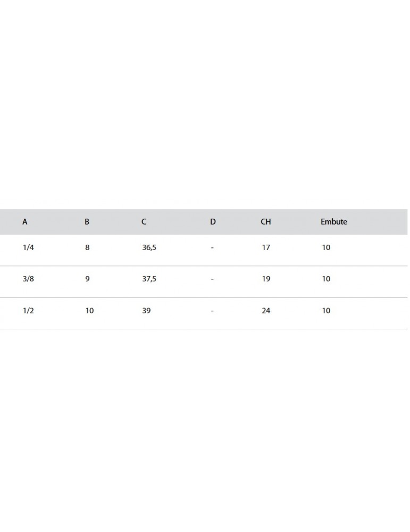This screenshot has width=410, height=532.
Task: Click the column header labeled A
Action: [x=25, y=222]
